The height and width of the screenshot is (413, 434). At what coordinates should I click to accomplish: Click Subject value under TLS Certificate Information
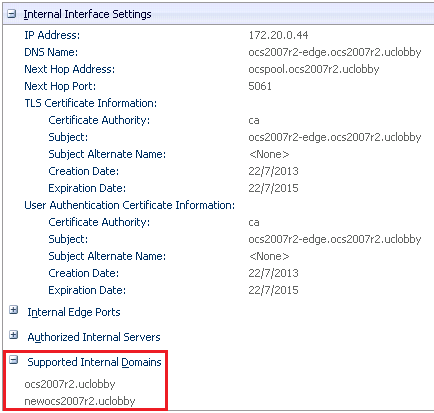[x=335, y=137]
